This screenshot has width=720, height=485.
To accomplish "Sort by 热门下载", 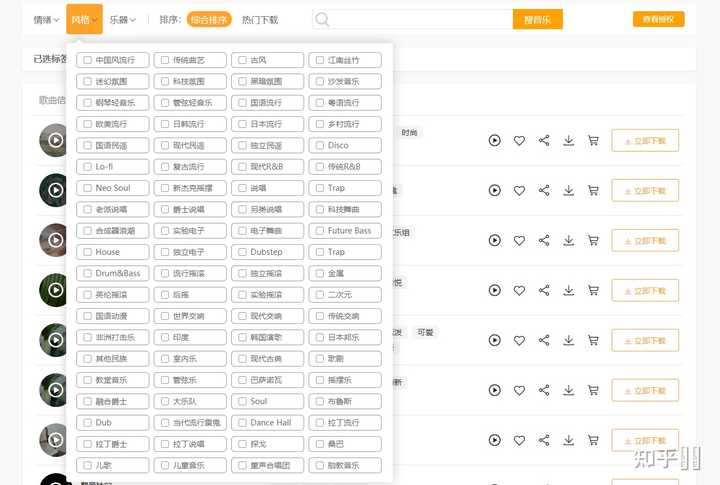I will [260, 20].
